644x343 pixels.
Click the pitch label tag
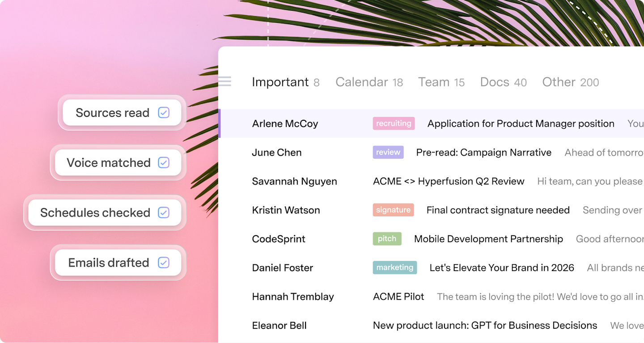[387, 239]
